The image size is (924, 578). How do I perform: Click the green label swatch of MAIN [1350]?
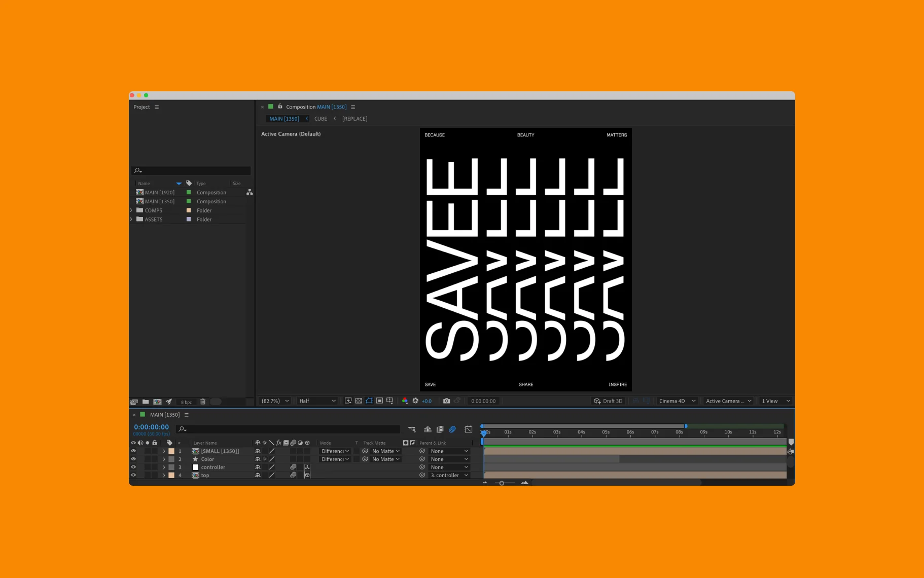point(189,201)
